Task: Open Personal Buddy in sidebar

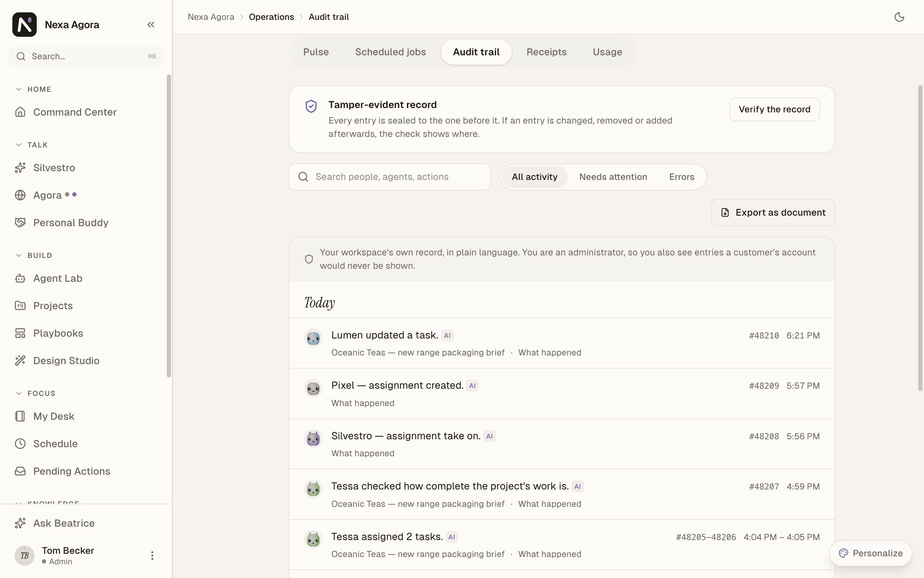Action: pyautogui.click(x=86, y=223)
